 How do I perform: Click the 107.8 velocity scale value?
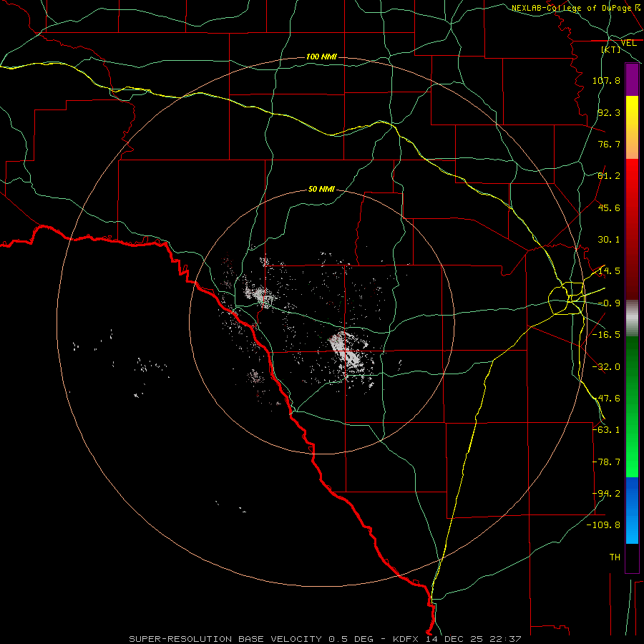(606, 80)
